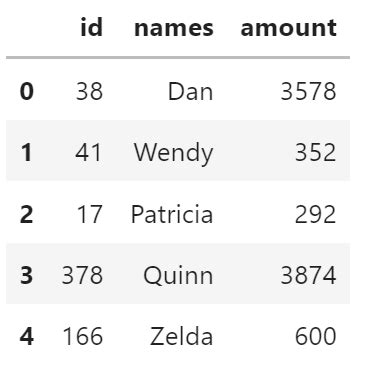Click the id value 166
Viewport: 368px width, 382px height.
(x=83, y=336)
